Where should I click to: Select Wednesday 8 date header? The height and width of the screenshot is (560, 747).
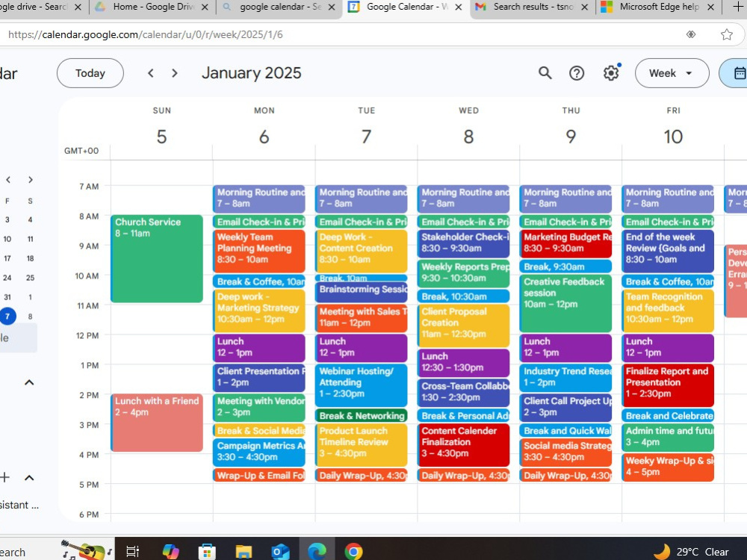(x=469, y=137)
